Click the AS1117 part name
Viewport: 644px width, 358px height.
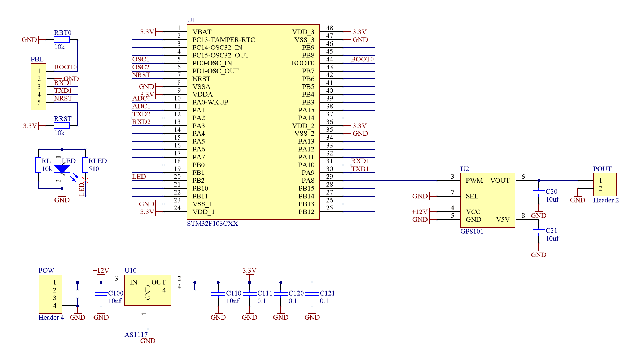[136, 335]
